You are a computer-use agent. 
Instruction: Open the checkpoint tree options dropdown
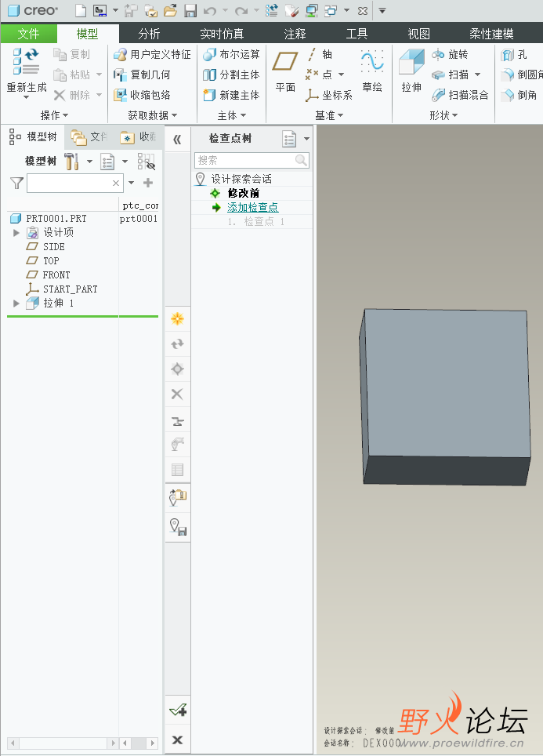306,139
